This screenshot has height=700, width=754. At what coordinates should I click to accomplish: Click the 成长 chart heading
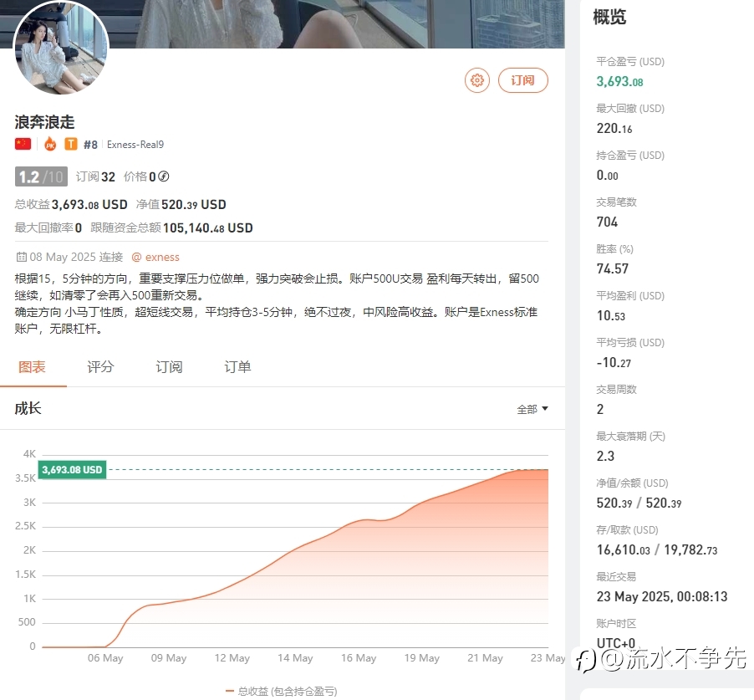(x=28, y=408)
